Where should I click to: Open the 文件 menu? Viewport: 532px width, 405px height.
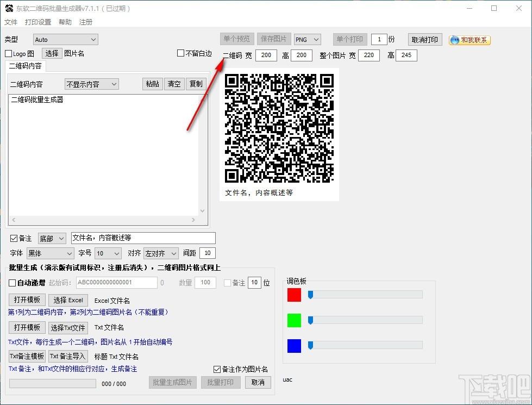tap(10, 22)
